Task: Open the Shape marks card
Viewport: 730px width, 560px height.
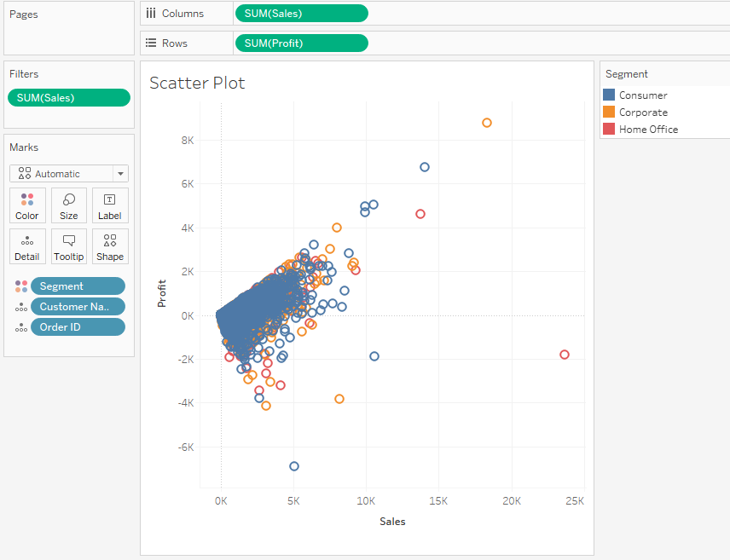Action: coord(110,246)
